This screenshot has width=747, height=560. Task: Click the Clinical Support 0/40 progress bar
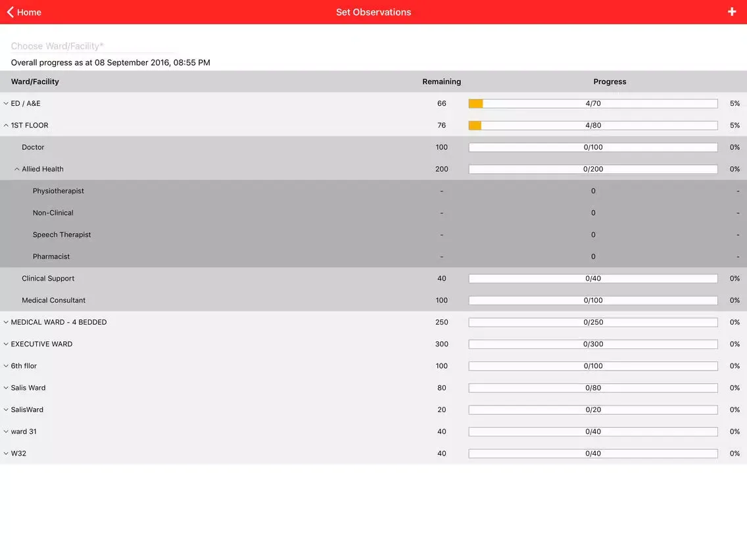click(x=593, y=279)
